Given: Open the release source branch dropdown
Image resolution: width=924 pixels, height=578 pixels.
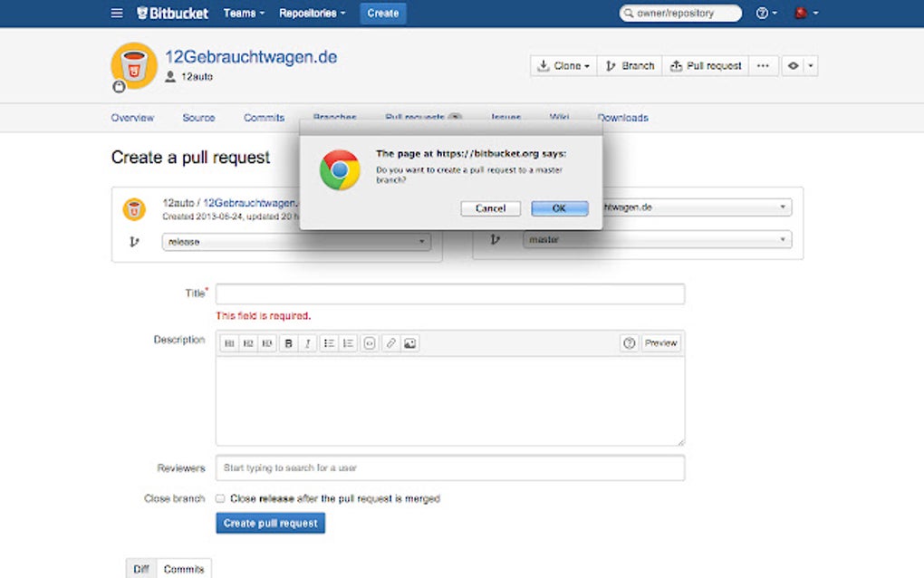Looking at the screenshot, I should pyautogui.click(x=294, y=242).
